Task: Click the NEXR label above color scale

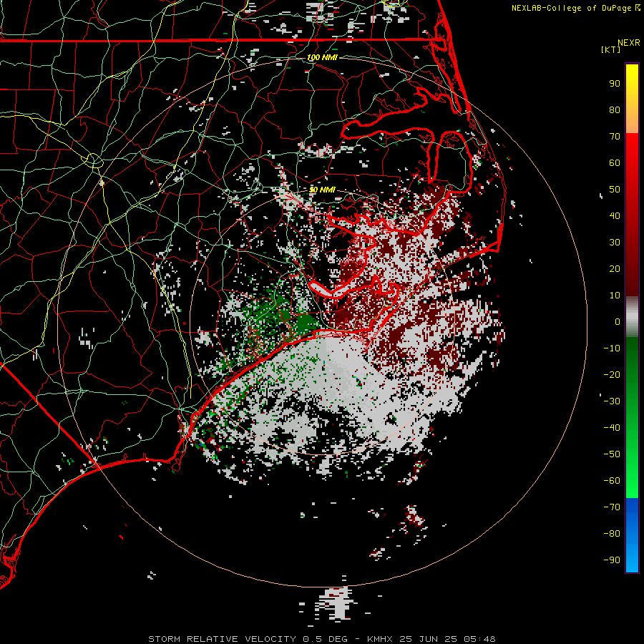Action: (629, 43)
